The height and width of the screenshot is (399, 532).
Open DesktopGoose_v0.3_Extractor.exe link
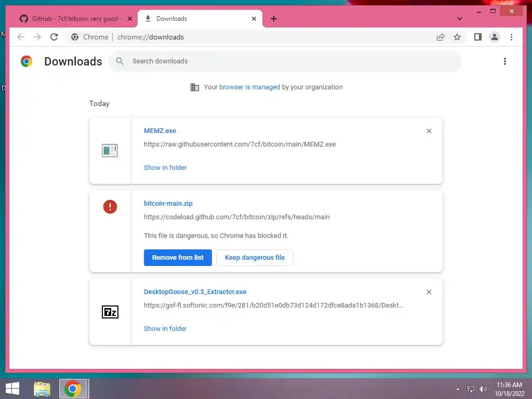195,292
